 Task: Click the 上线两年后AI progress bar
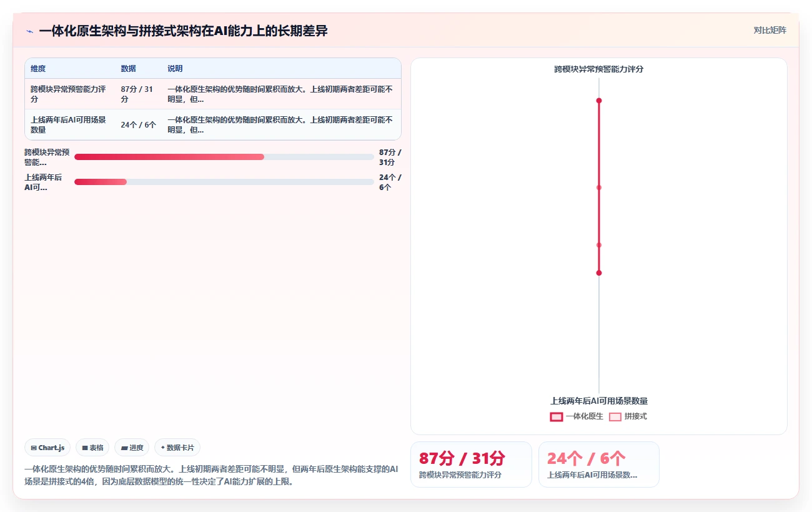tap(224, 182)
